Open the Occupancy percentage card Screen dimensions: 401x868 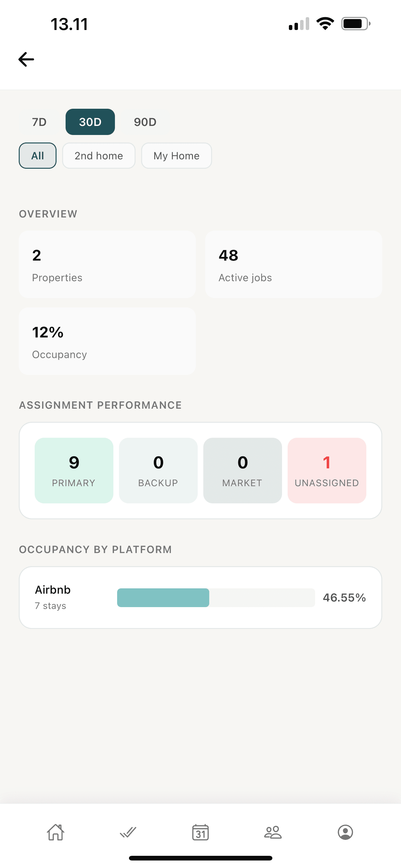coord(107,341)
